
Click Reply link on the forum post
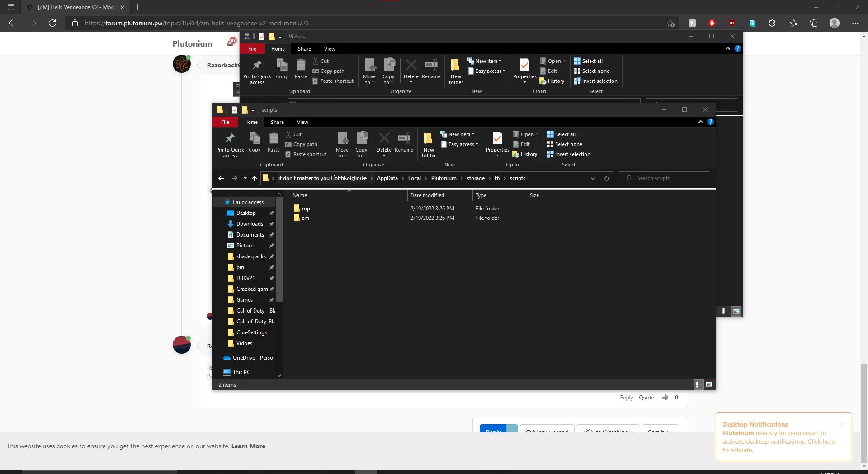tap(626, 398)
